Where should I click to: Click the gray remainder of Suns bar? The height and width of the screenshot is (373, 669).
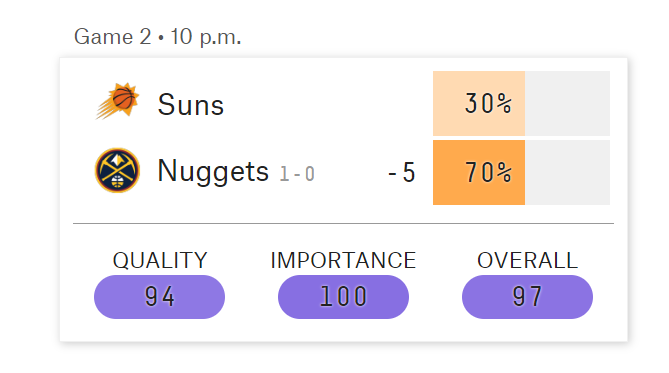567,103
